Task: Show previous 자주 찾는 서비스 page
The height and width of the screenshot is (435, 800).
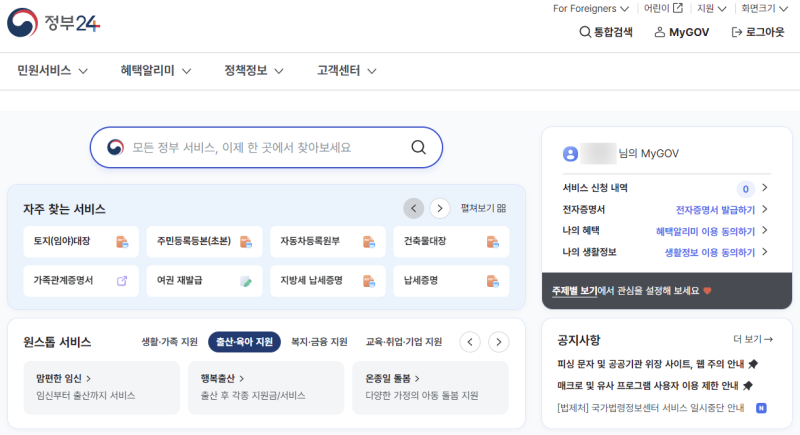Action: (414, 209)
